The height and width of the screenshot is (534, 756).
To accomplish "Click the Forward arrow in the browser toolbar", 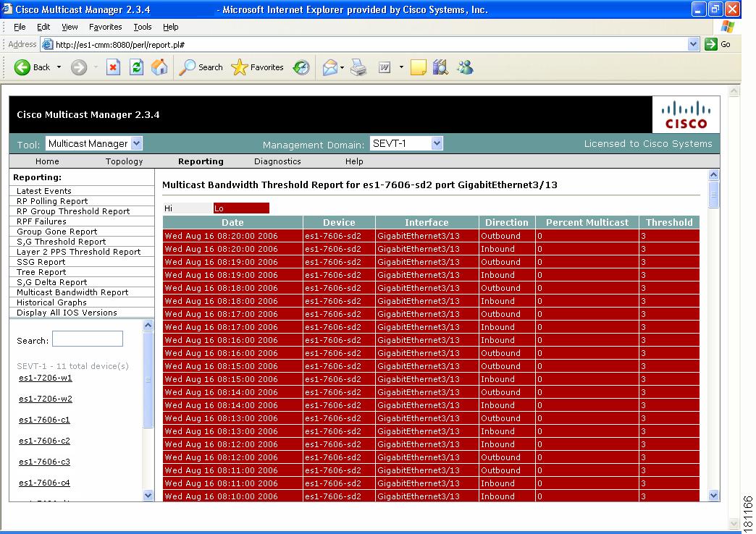I will tap(79, 67).
